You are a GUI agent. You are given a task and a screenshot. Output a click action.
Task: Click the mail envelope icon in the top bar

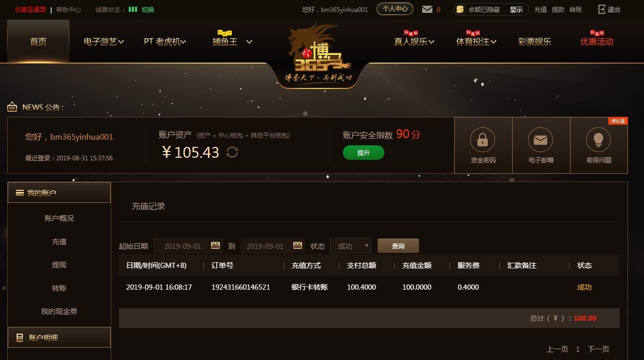(427, 9)
